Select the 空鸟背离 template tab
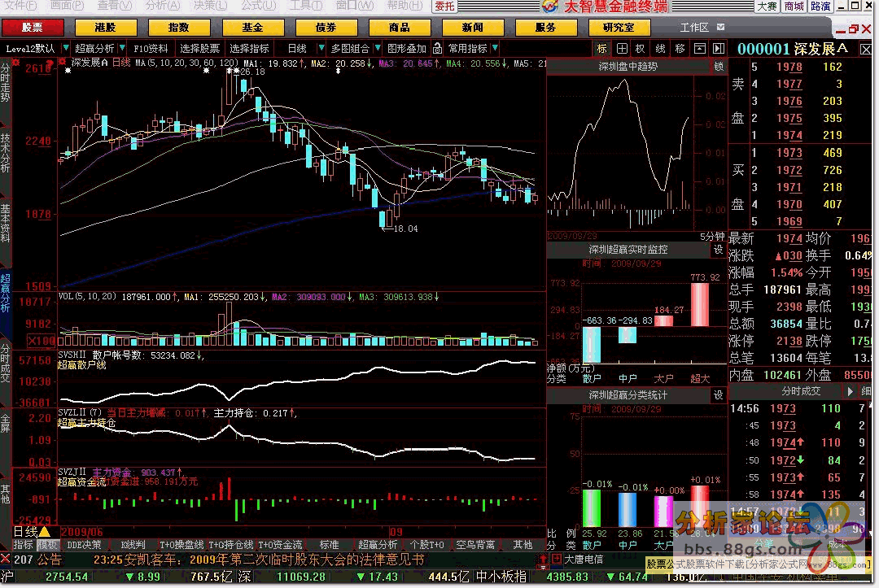879x588 pixels. click(474, 544)
